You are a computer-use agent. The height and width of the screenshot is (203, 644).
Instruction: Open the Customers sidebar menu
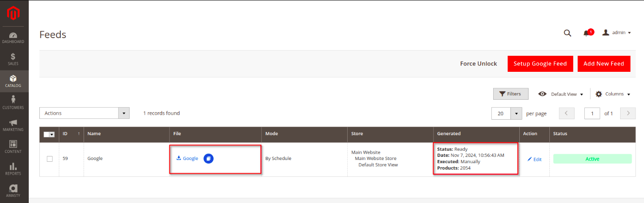13,103
